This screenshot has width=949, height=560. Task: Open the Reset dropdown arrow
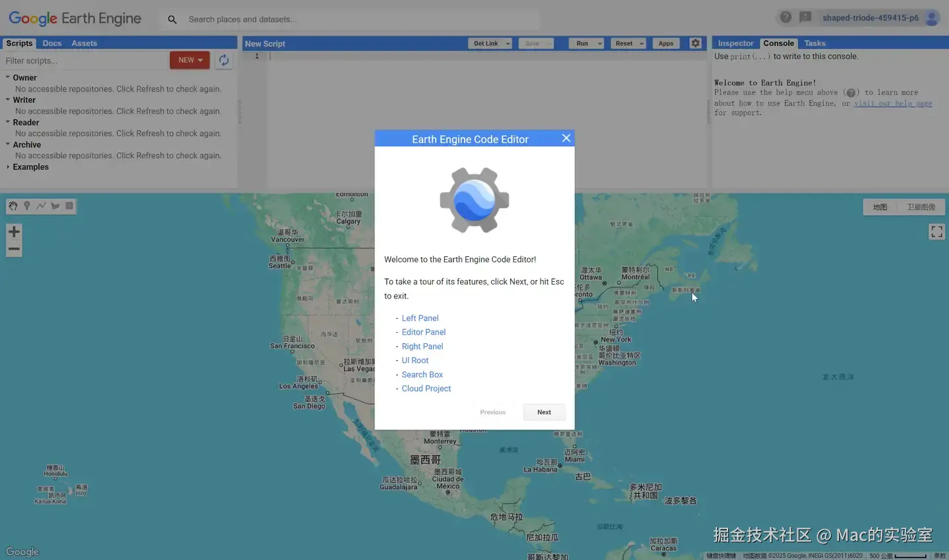(x=641, y=43)
